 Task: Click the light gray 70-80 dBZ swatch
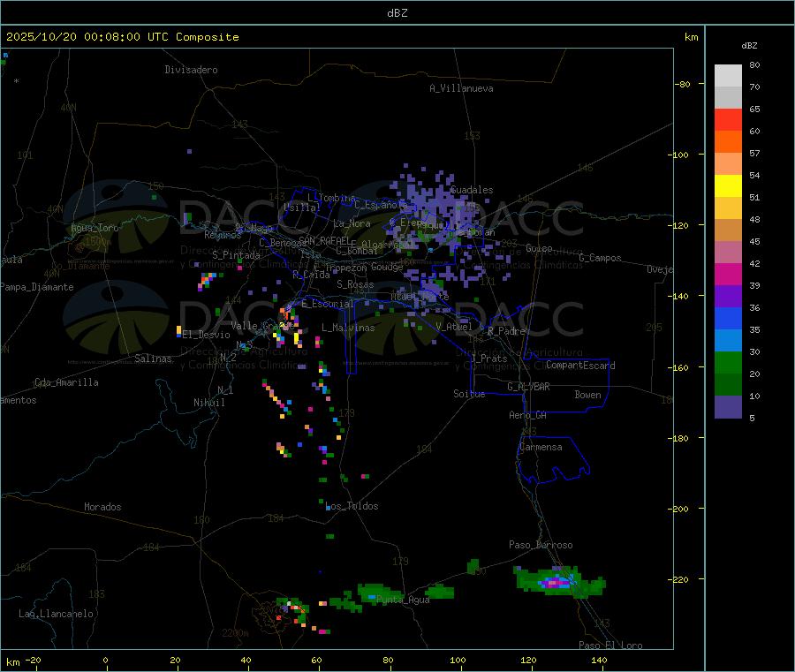point(728,76)
